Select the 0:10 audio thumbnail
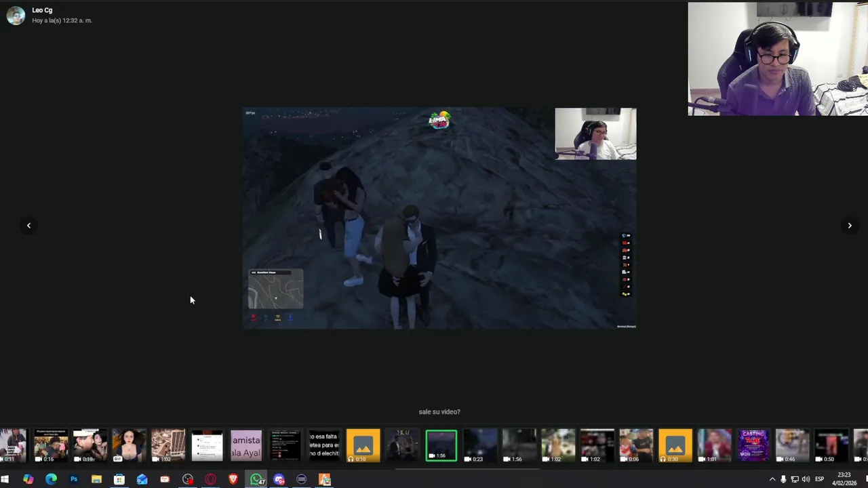Image resolution: width=868 pixels, height=488 pixels. 363,445
